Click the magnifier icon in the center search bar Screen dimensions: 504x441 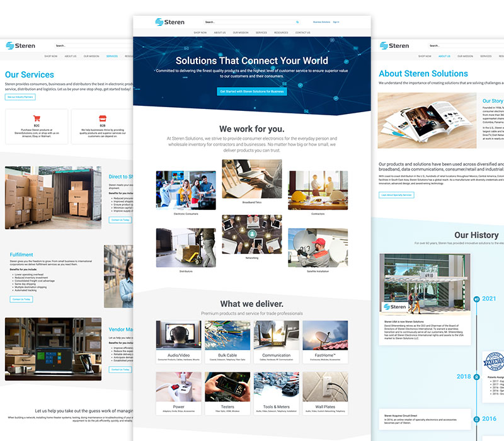coord(298,22)
